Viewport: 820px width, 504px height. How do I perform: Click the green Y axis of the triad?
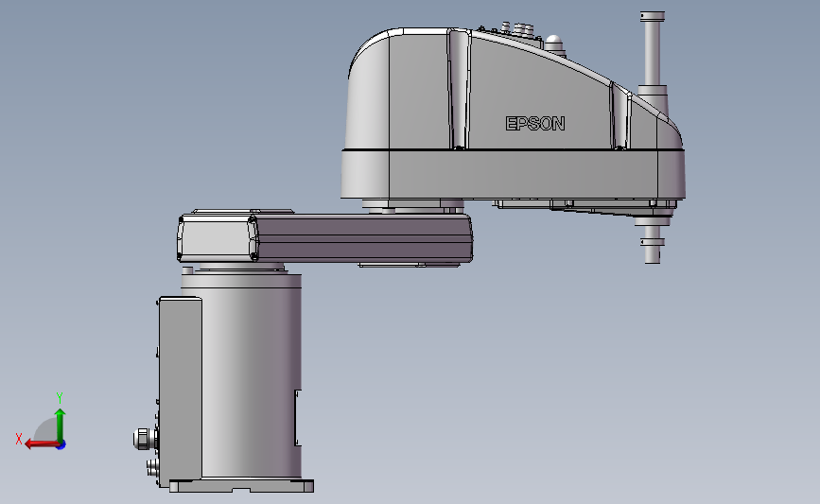61,426
